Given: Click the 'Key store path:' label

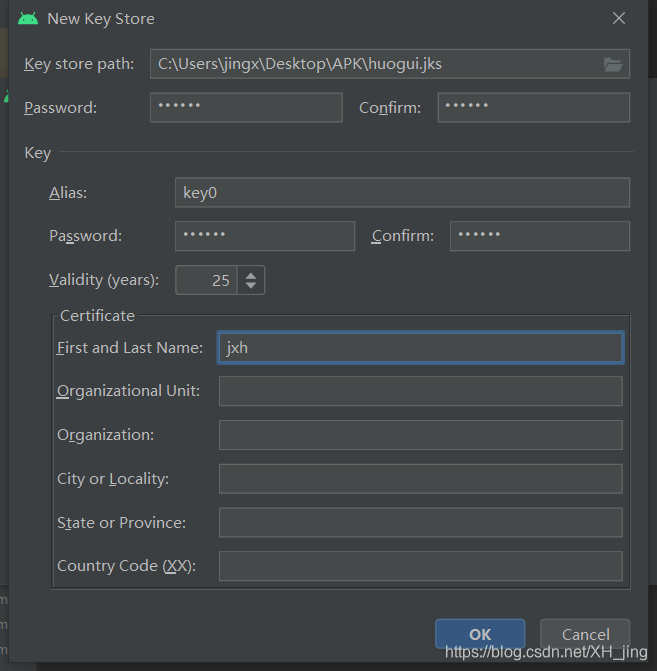Looking at the screenshot, I should click(79, 64).
